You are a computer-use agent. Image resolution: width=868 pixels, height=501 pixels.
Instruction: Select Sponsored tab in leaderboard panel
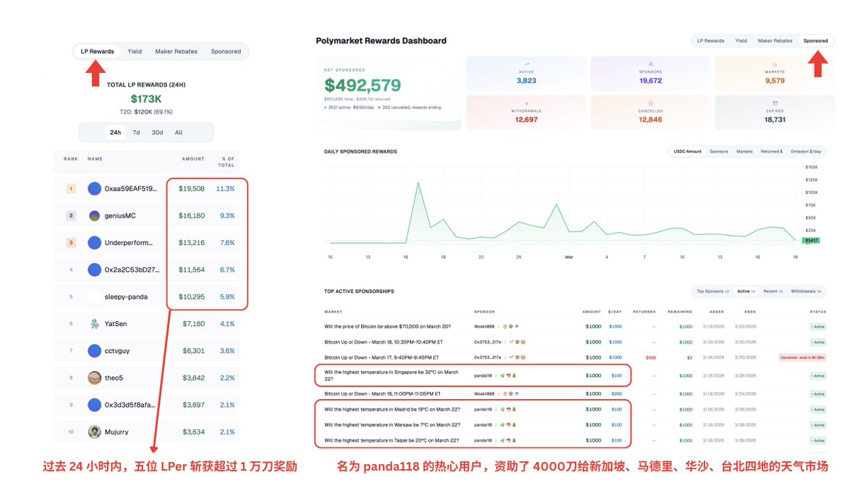click(226, 51)
